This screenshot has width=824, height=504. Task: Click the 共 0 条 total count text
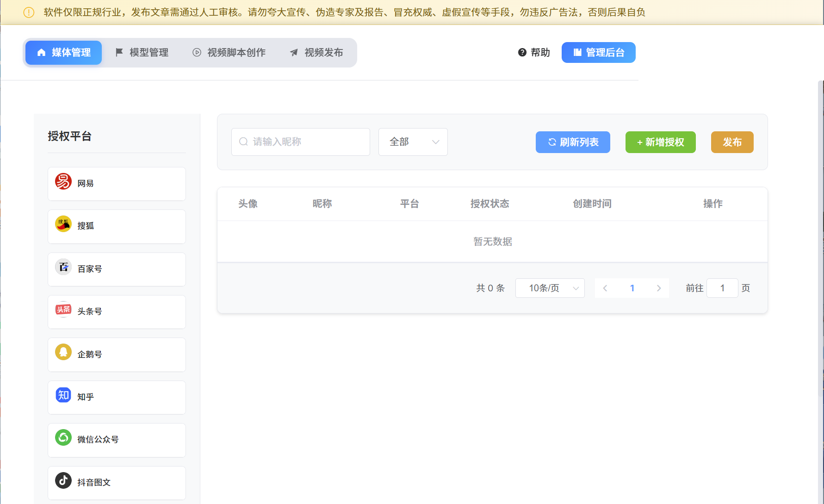[490, 288]
